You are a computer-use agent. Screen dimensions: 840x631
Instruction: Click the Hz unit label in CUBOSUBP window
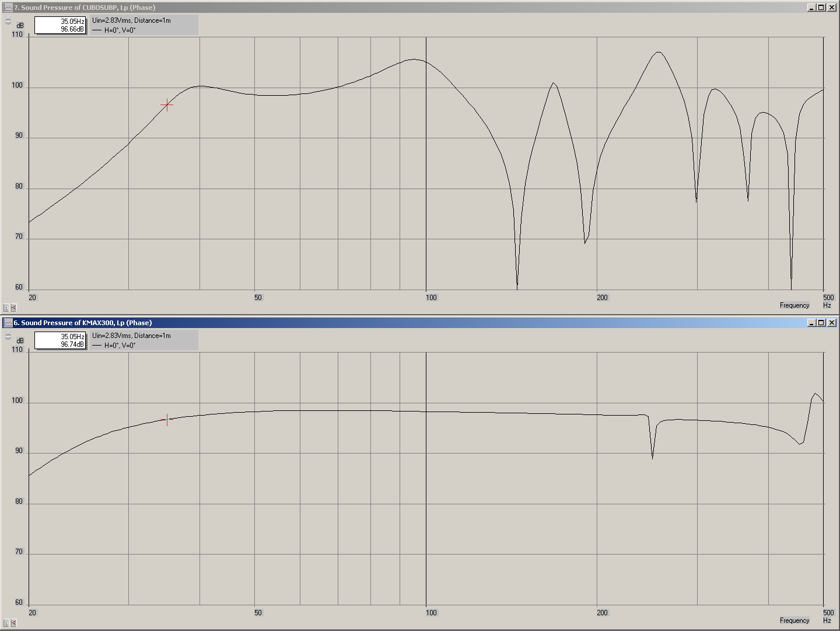click(x=827, y=305)
